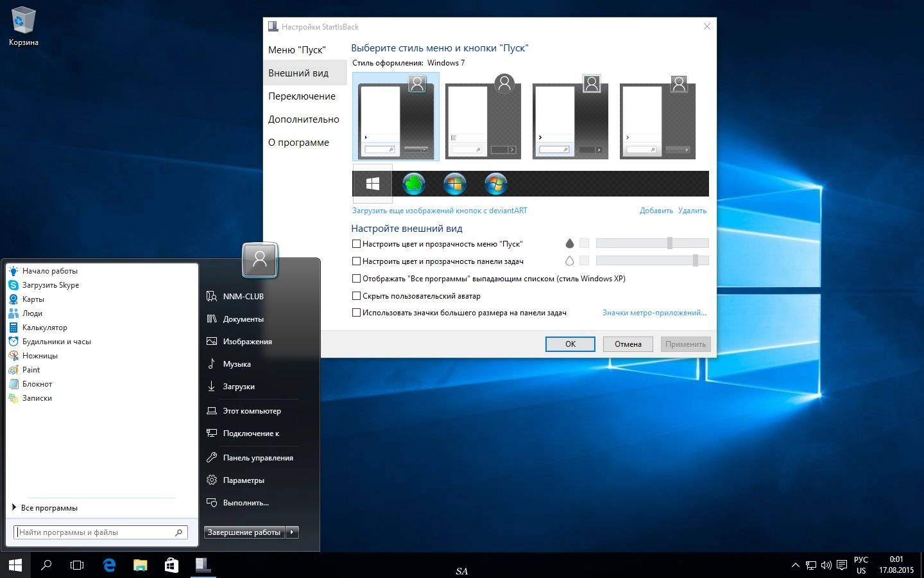Pick the Vista-style orb start button image
This screenshot has width=924, height=578.
click(495, 184)
